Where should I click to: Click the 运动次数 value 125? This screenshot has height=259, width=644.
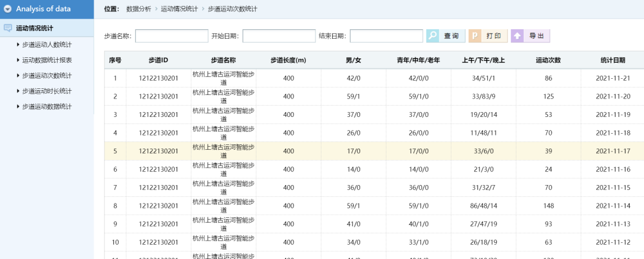(549, 97)
